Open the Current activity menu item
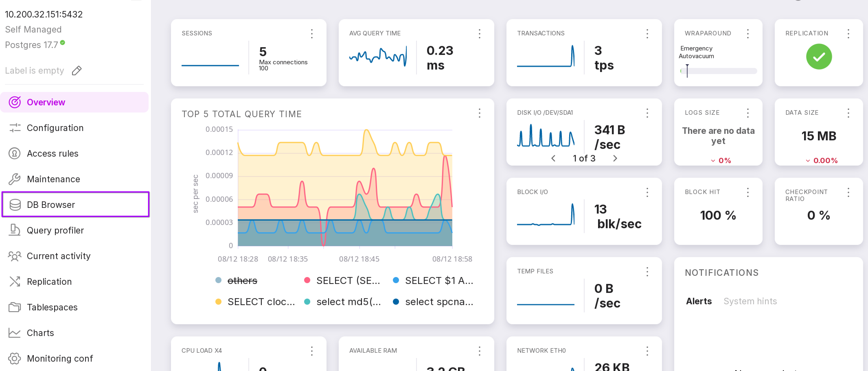 [58, 256]
